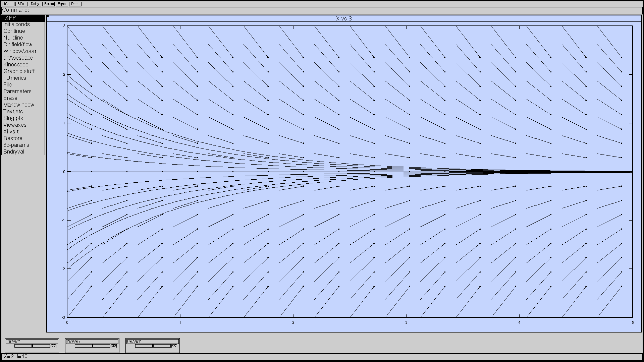Choose Continue from the XPP menu
Image resolution: width=644 pixels, height=362 pixels.
point(23,31)
